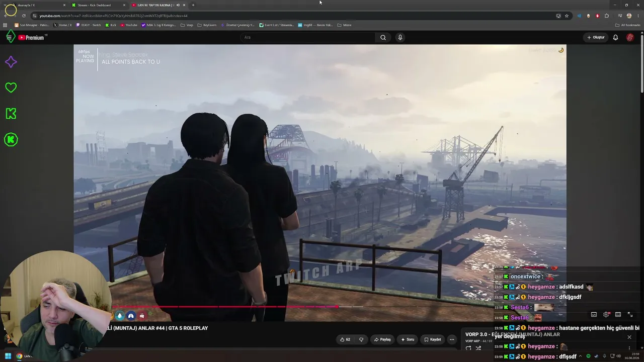This screenshot has width=644, height=362.
Task: Click the YouTube search magnifier button
Action: click(383, 37)
